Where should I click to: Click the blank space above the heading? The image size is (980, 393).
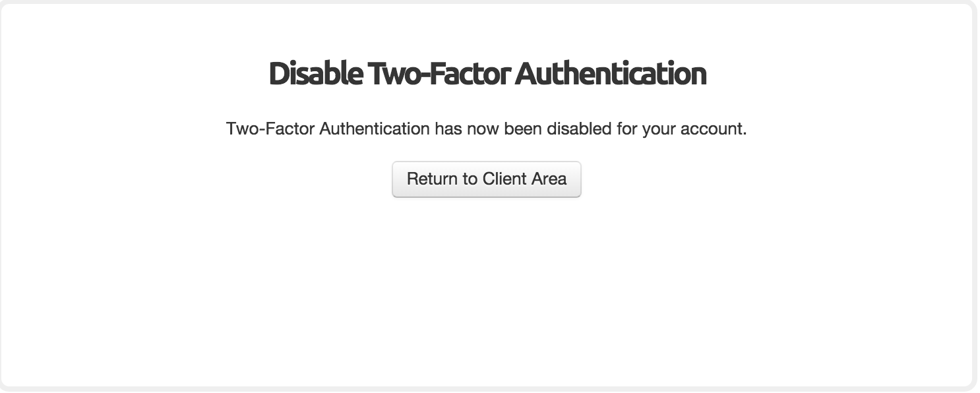click(487, 30)
